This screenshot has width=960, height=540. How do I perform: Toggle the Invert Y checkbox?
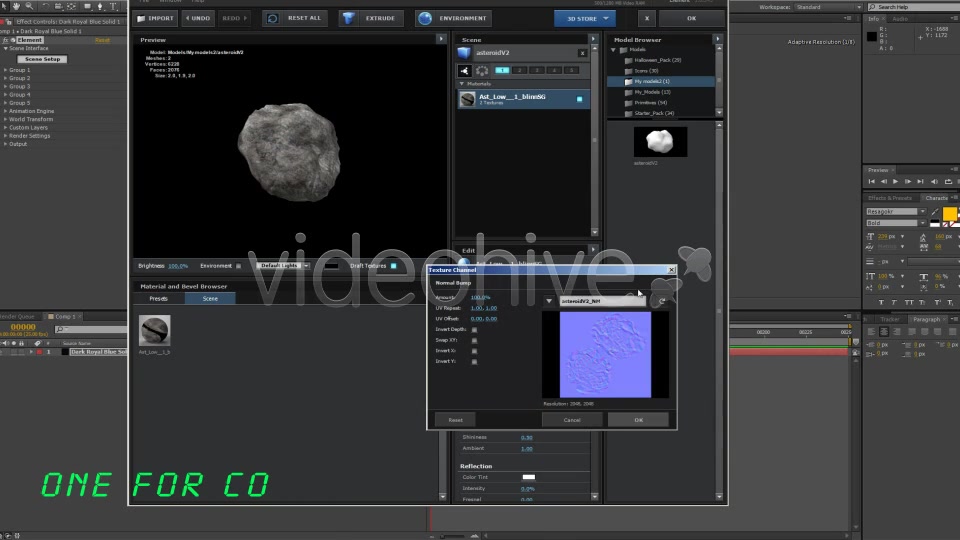pos(474,362)
